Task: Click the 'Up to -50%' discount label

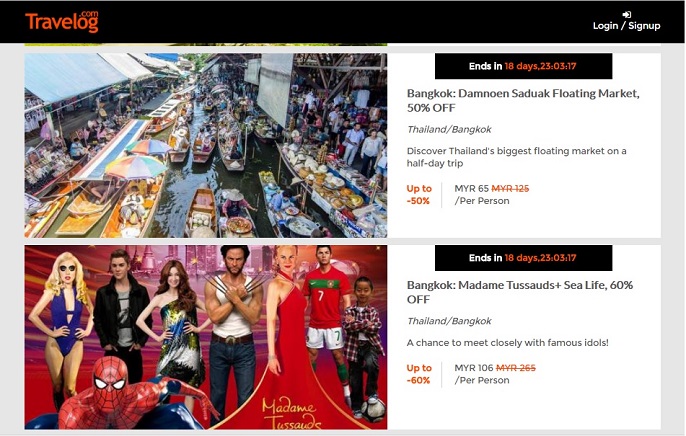Action: coord(419,195)
